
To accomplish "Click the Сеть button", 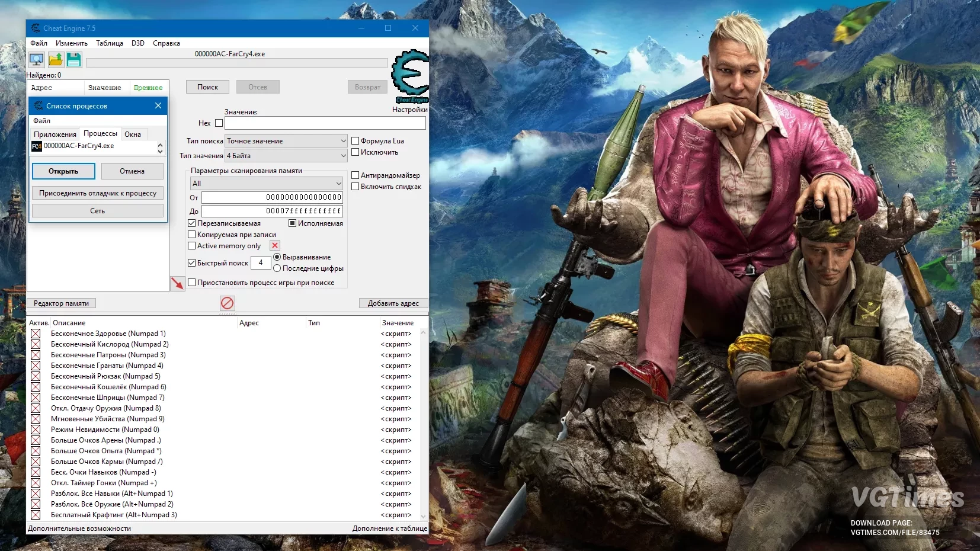I will (x=98, y=211).
